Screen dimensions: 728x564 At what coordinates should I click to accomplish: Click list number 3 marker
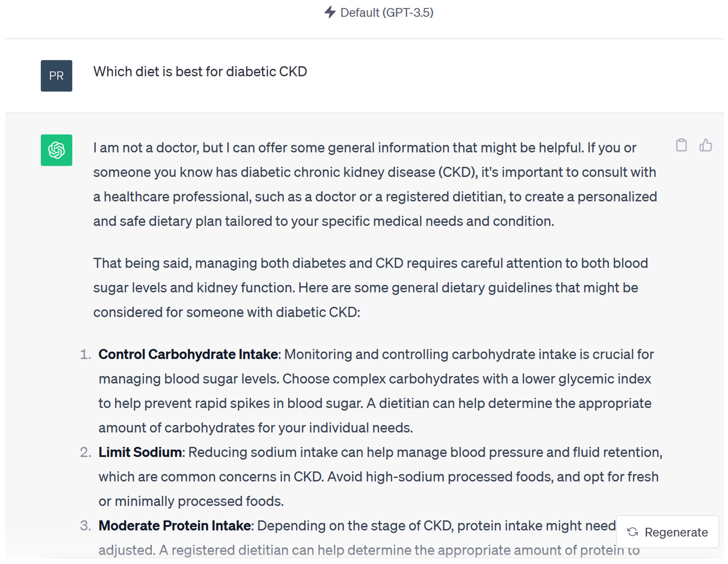click(x=86, y=526)
